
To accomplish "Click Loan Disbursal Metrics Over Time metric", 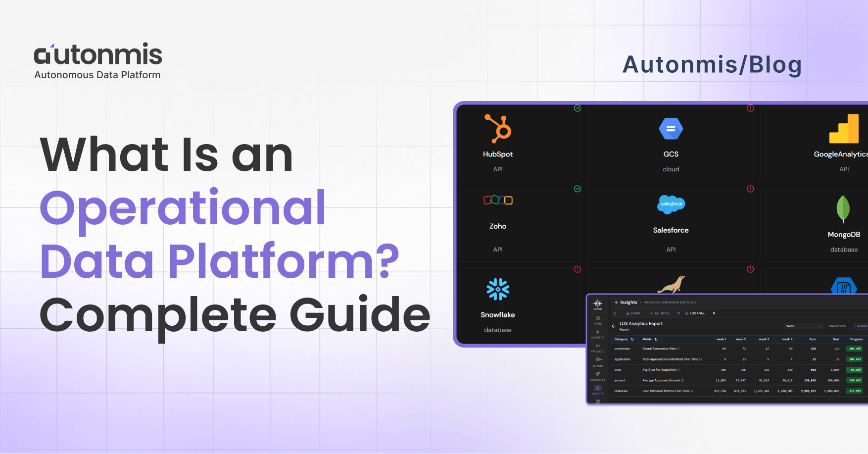I will tap(666, 391).
